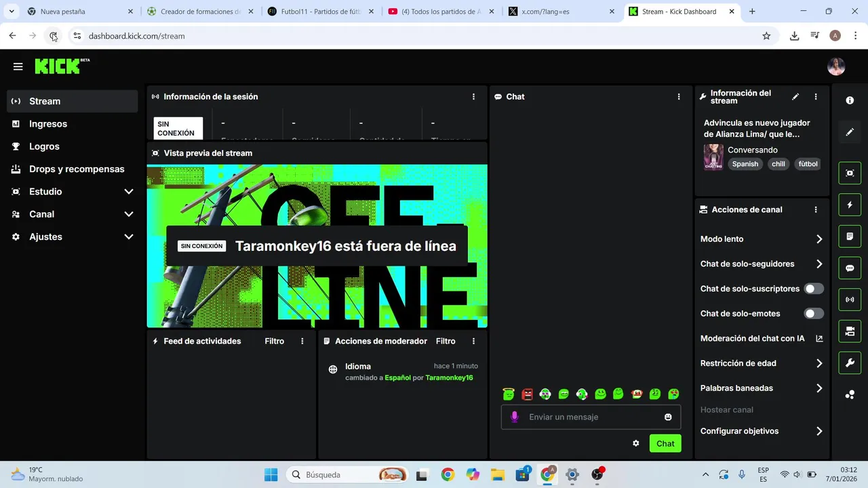Open the AI chat moderation external link icon
Screen dimensions: 868x488
(x=819, y=338)
